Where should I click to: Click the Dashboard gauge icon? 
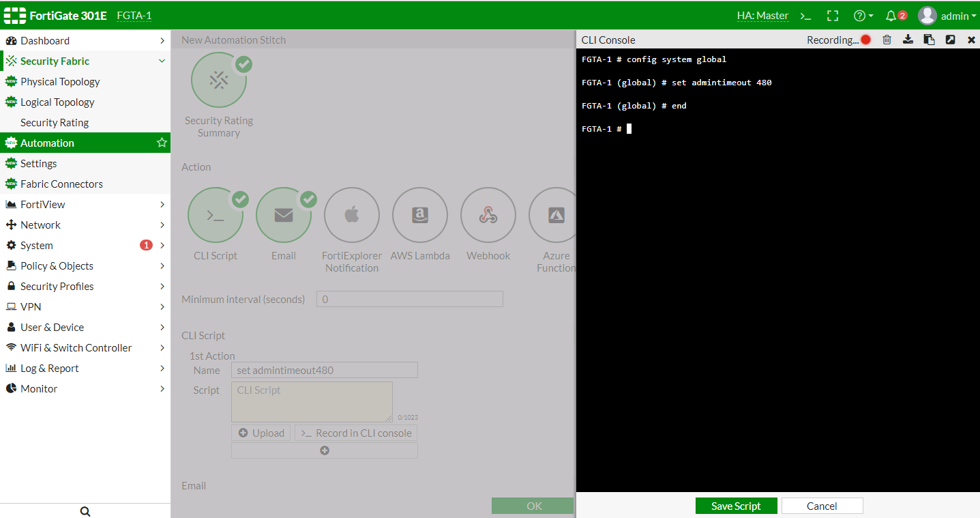[x=11, y=40]
